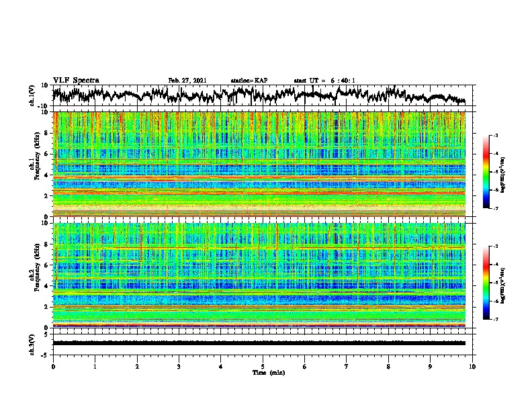Click the "8" kHz tick on ch.1 axis

[x=46, y=133]
